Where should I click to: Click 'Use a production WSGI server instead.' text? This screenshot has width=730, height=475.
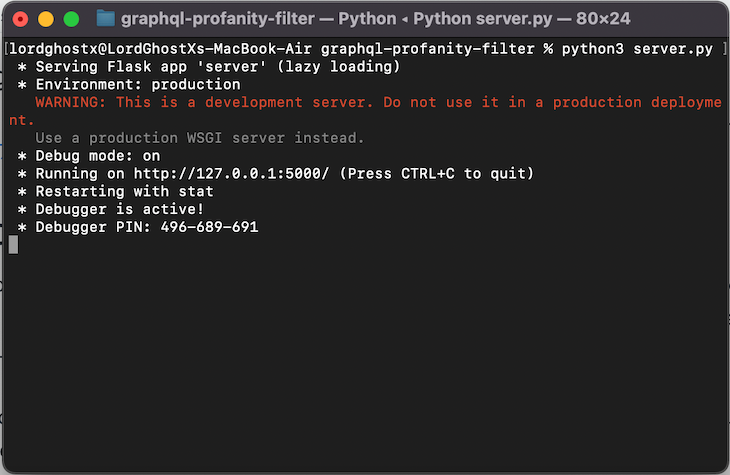point(199,138)
